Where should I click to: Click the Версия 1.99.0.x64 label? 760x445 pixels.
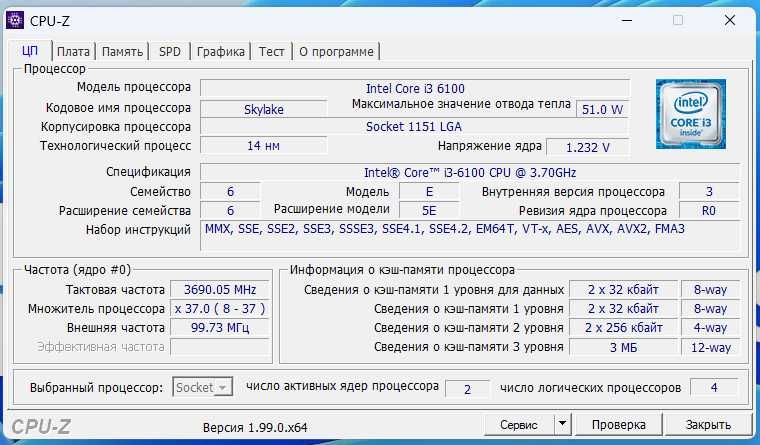click(x=255, y=428)
